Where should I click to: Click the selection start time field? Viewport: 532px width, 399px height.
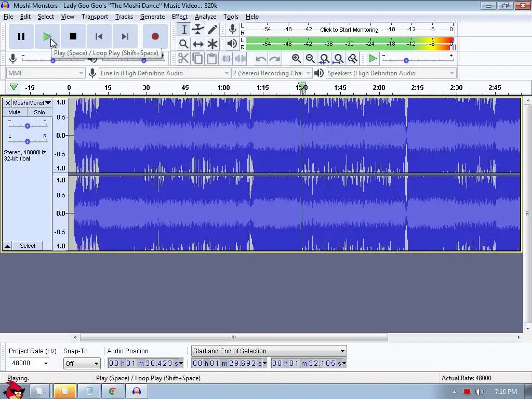click(x=229, y=363)
